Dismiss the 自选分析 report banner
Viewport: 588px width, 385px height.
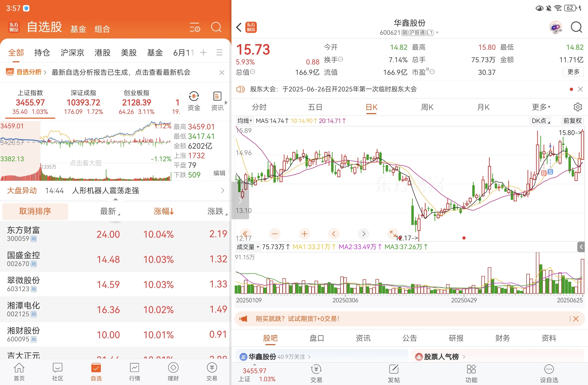pyautogui.click(x=222, y=72)
